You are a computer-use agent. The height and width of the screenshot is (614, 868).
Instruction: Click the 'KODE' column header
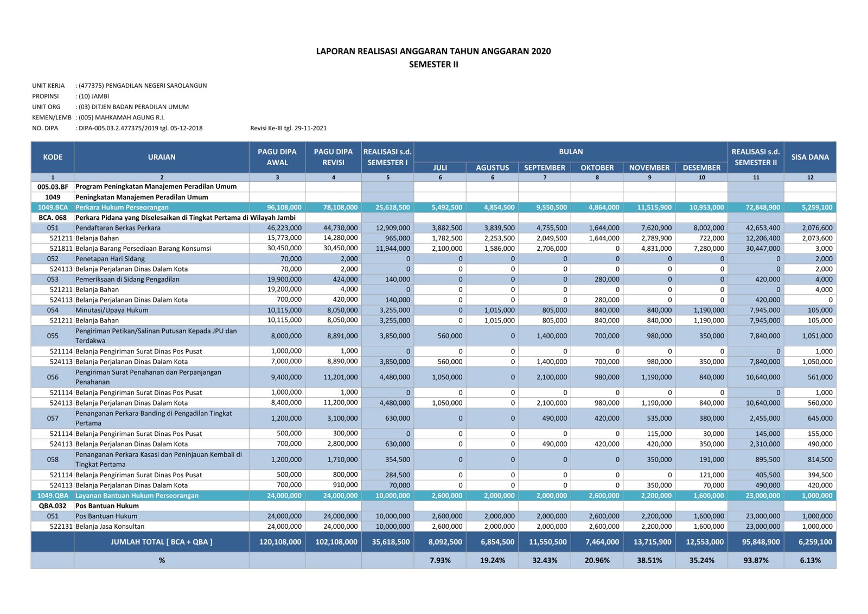coord(53,157)
